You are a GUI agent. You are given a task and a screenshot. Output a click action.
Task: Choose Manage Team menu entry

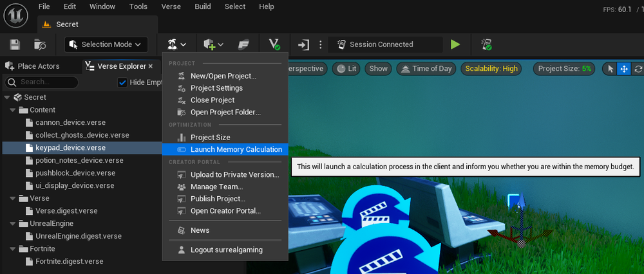click(225, 187)
